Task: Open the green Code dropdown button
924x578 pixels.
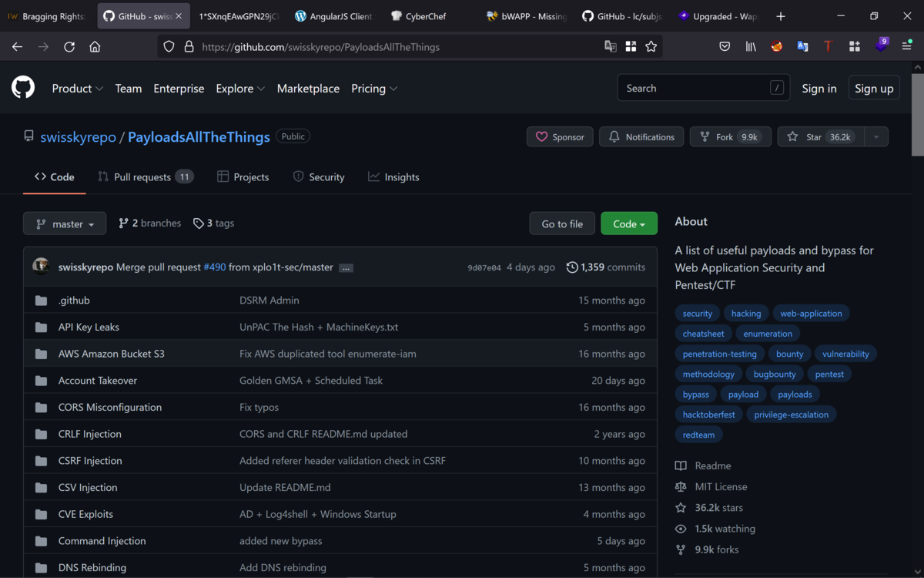Action: [629, 223]
